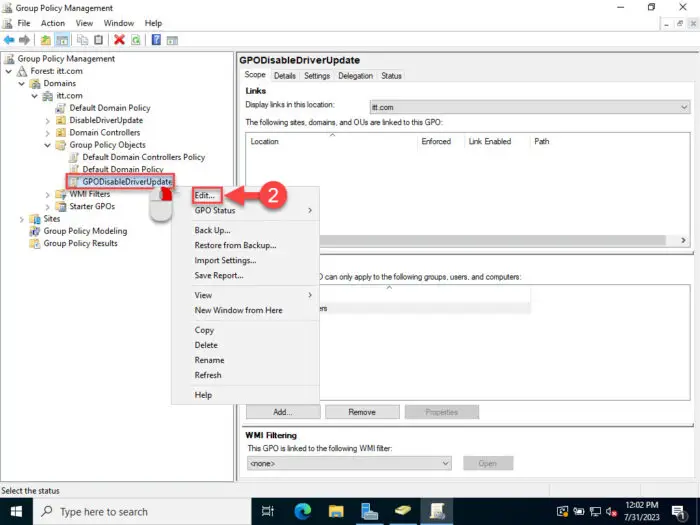Select the GPODisableDriverUpdate tree item

127,182
